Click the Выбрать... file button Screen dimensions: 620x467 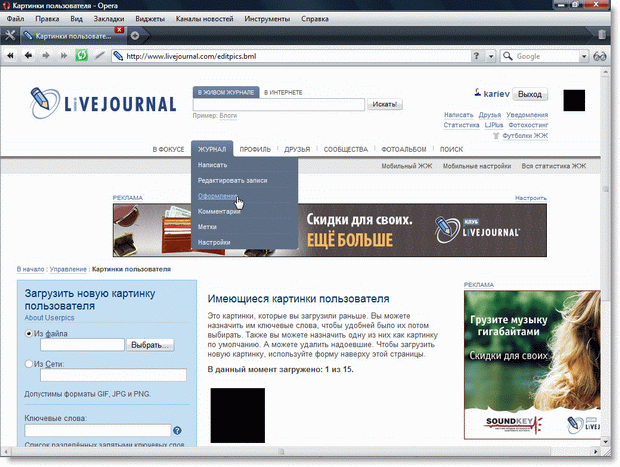coord(150,345)
